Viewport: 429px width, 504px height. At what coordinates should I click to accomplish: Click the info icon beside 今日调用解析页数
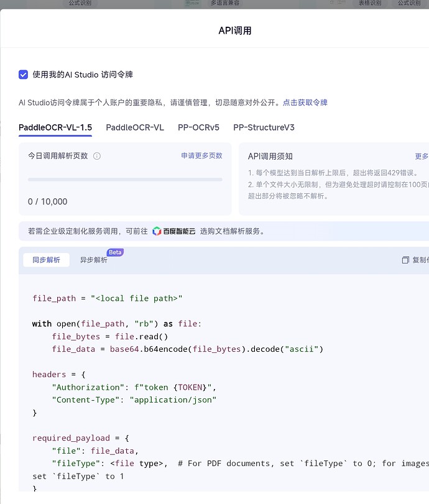(x=97, y=156)
